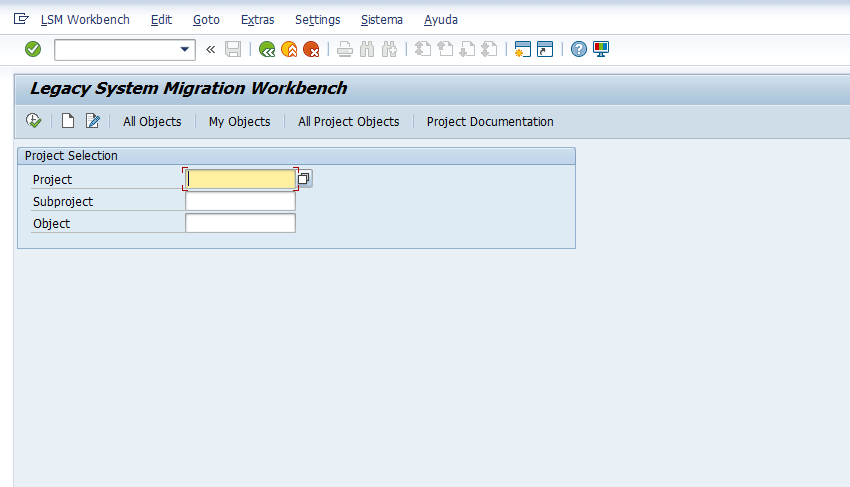Open Help with the question mark icon

(579, 49)
